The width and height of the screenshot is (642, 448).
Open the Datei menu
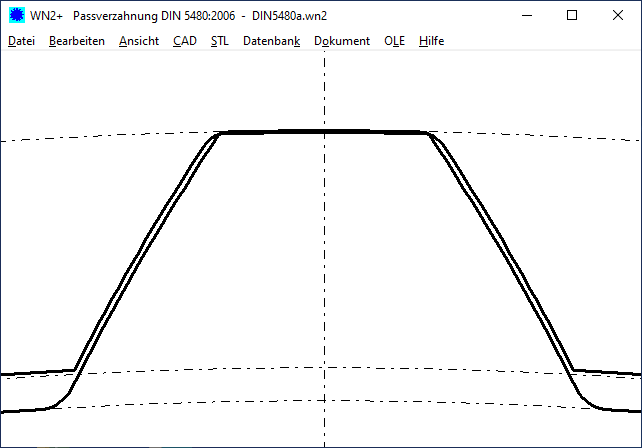coord(21,41)
